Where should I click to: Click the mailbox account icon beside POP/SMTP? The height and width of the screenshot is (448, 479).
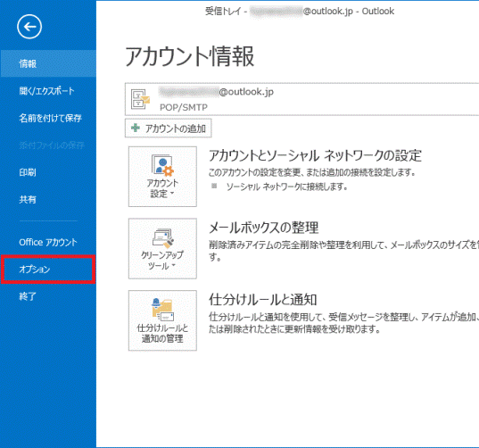click(x=140, y=99)
